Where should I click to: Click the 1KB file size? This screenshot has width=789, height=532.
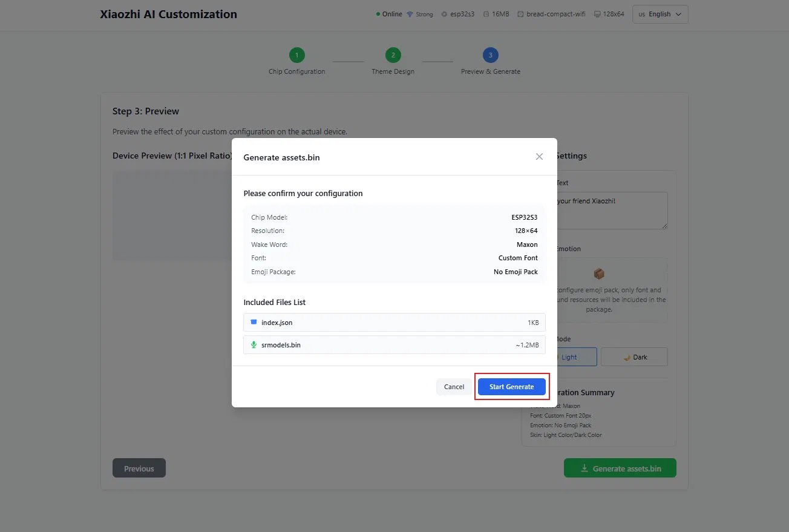pyautogui.click(x=533, y=323)
